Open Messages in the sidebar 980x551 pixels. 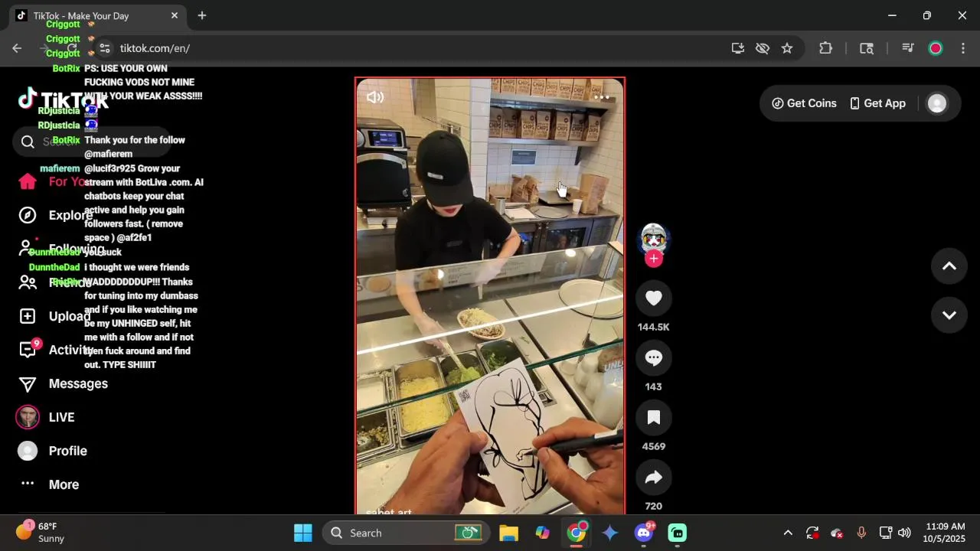[x=63, y=383]
